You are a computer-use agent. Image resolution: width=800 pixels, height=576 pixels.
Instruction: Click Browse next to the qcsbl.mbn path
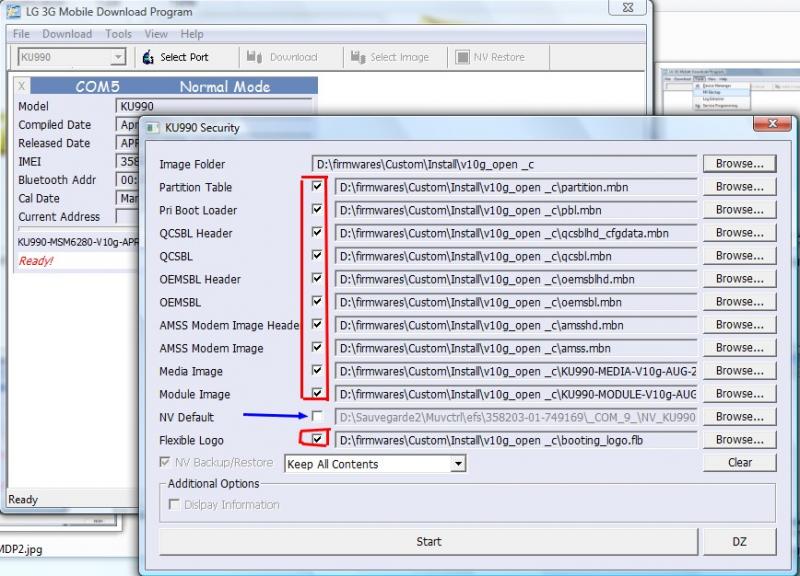click(739, 256)
